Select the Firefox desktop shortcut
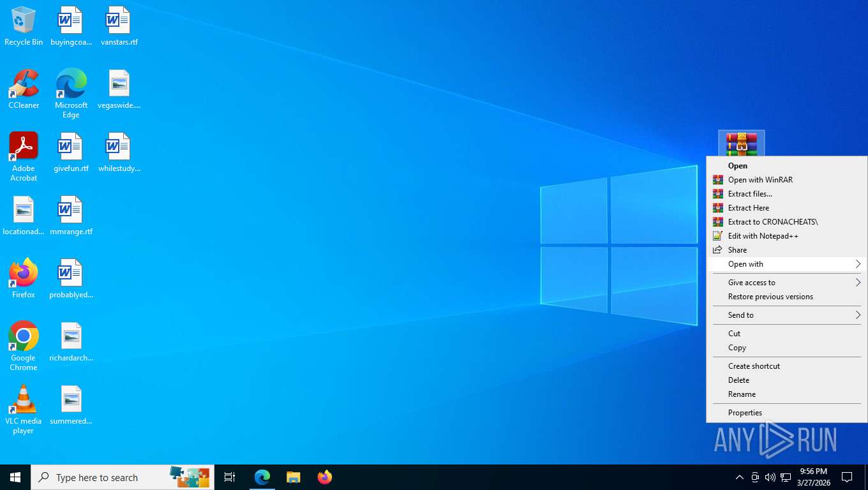Image resolution: width=868 pixels, height=490 pixels. tap(24, 279)
